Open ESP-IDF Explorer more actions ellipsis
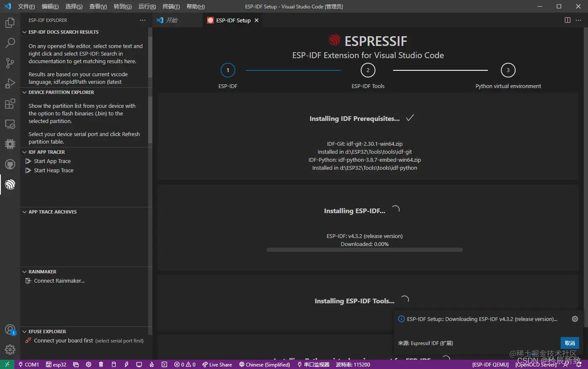Viewport: 588px width, 369px height. (143, 20)
